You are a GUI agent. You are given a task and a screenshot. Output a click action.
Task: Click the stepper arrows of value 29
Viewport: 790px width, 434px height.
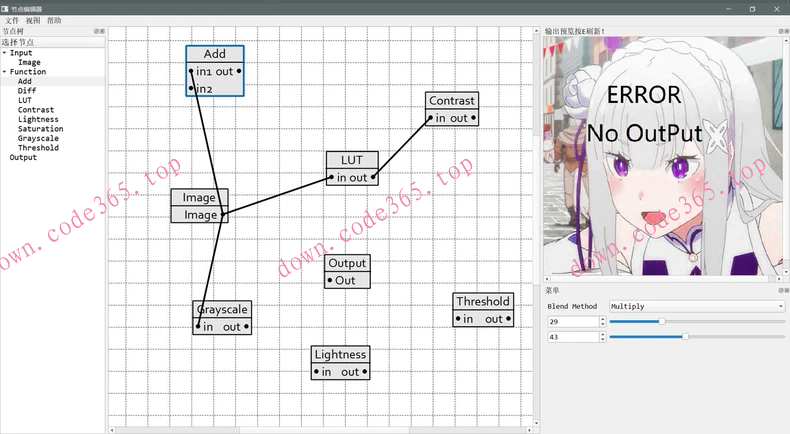(603, 322)
